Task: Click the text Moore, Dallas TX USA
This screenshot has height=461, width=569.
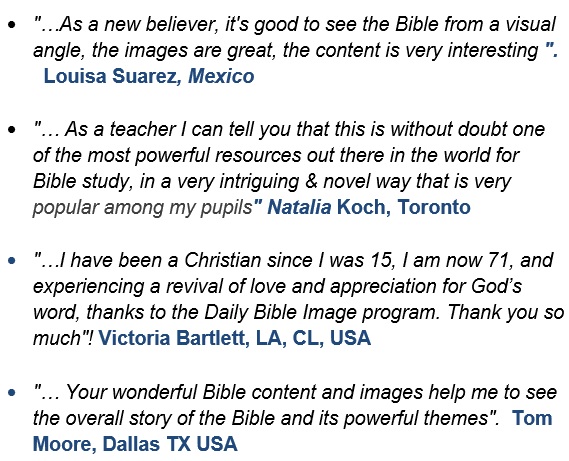Action: pyautogui.click(x=135, y=444)
